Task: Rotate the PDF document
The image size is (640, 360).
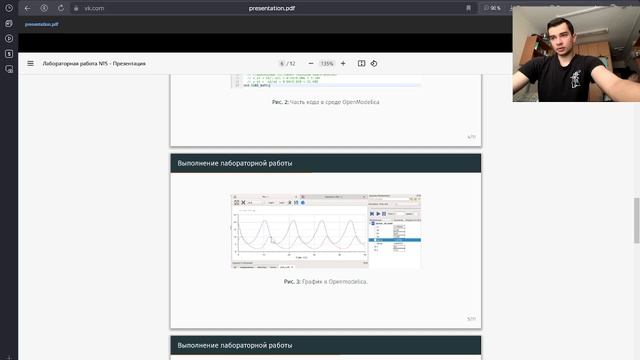Action: (x=374, y=64)
